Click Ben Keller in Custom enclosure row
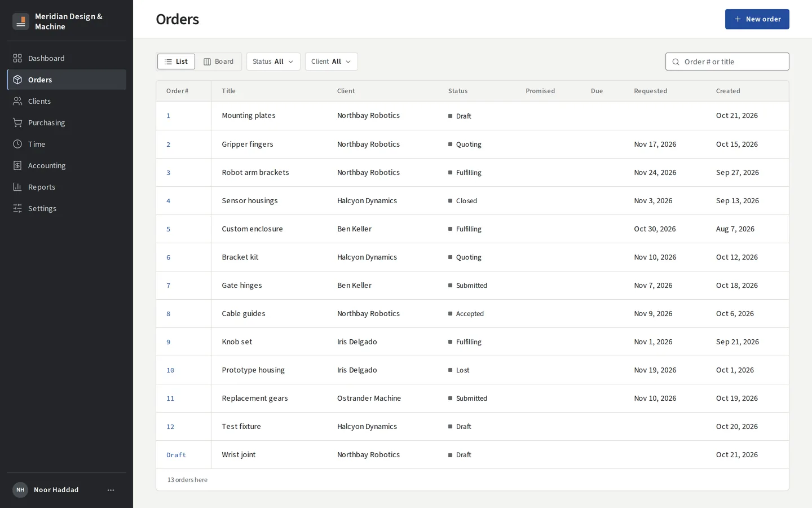The width and height of the screenshot is (812, 508). pos(354,229)
